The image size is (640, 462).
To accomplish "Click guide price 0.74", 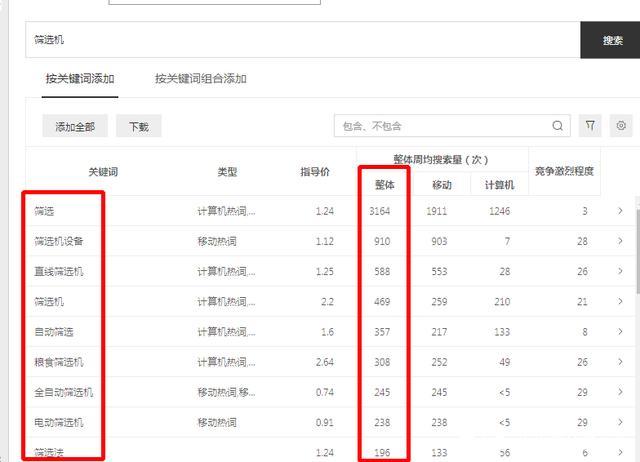I will [324, 392].
